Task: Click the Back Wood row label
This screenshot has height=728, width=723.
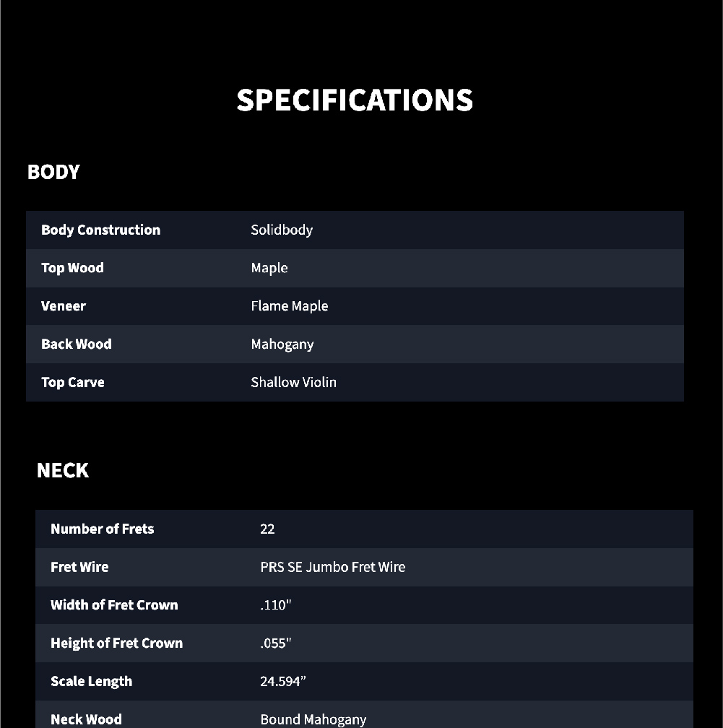Action: point(77,344)
